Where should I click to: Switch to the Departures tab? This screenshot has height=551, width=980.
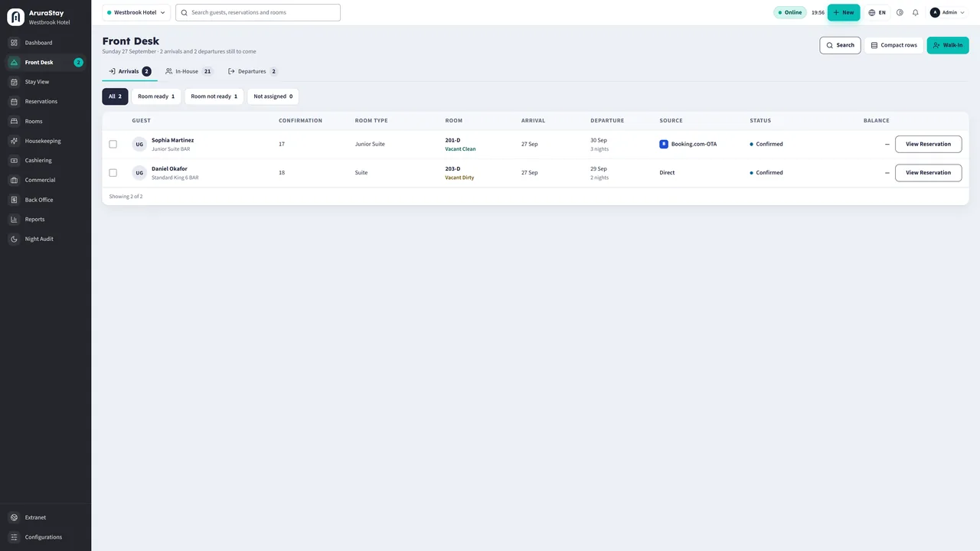tap(253, 71)
